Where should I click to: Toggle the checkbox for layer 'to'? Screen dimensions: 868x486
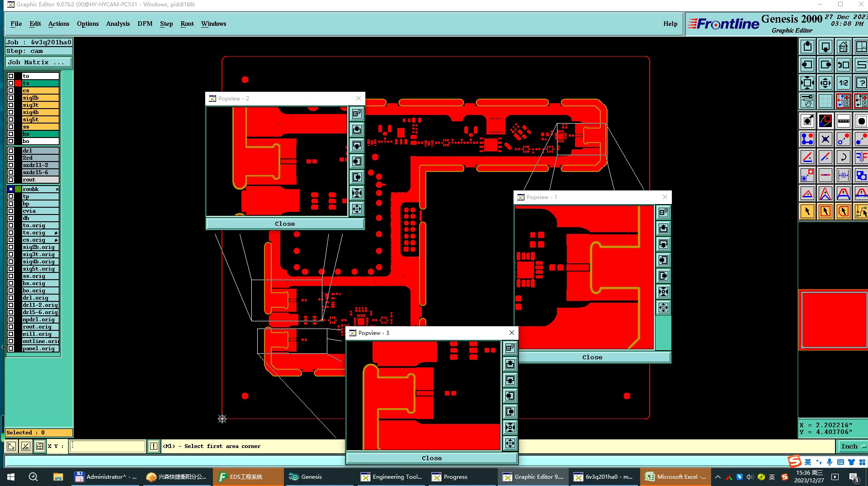11,76
